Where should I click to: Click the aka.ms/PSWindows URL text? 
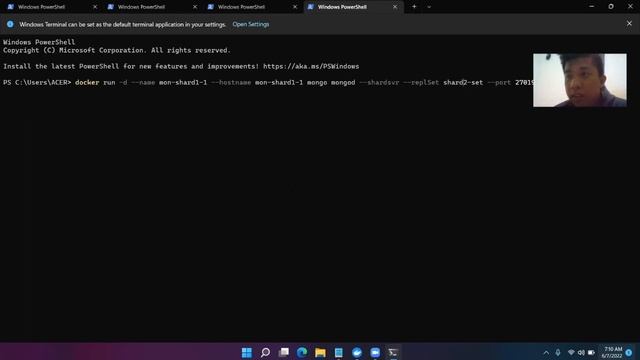coord(311,66)
